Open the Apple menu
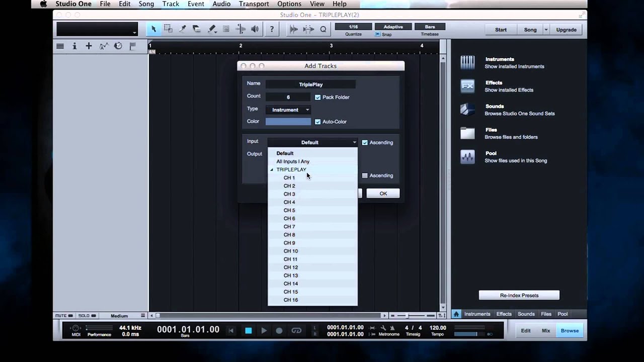 (44, 4)
